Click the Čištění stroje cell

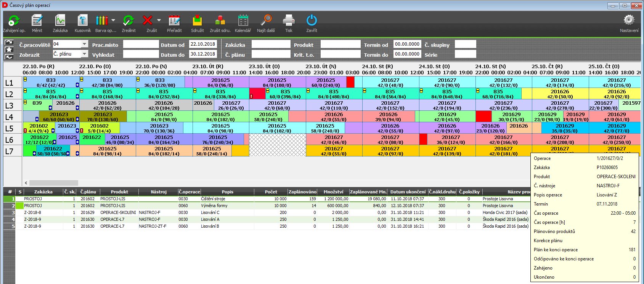(x=228, y=199)
